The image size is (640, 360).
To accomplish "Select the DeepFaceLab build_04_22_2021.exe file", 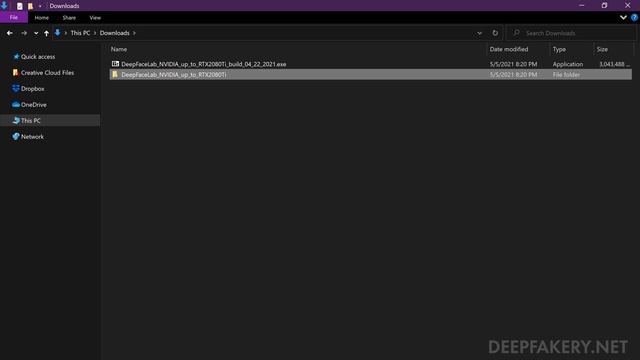I will click(204, 64).
